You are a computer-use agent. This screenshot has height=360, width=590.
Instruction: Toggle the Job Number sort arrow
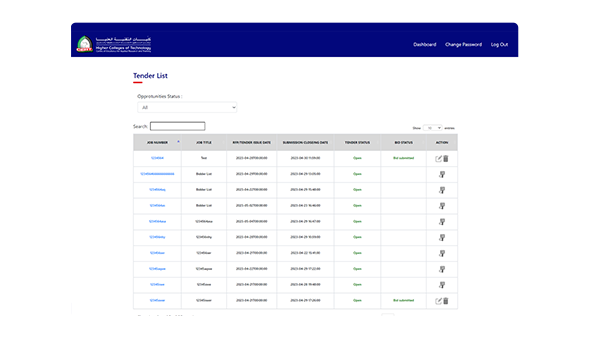[x=178, y=142]
